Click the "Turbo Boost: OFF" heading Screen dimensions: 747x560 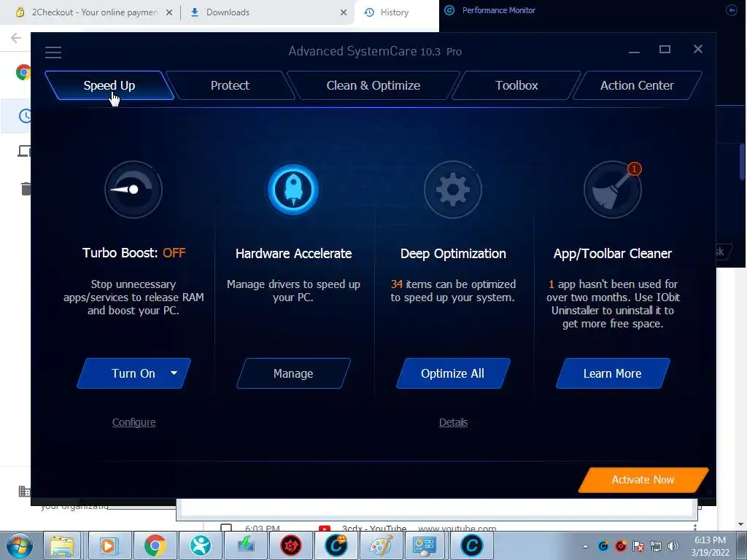pos(134,252)
